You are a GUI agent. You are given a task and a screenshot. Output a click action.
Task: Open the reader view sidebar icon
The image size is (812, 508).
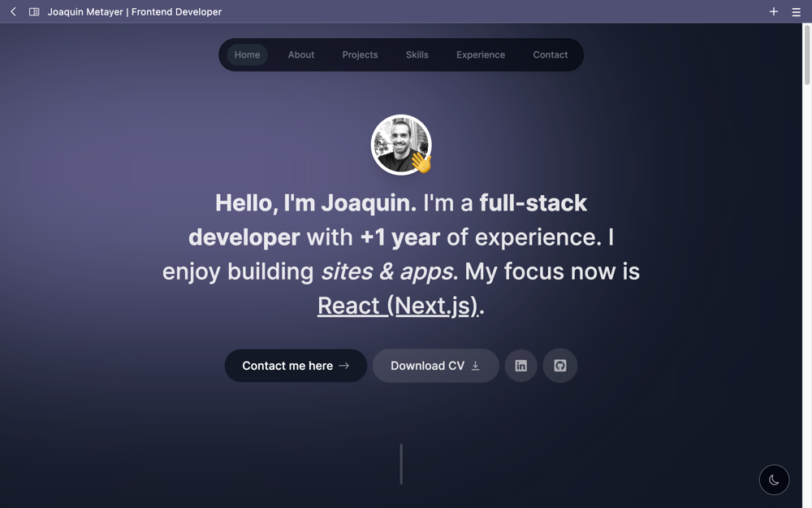(x=34, y=11)
